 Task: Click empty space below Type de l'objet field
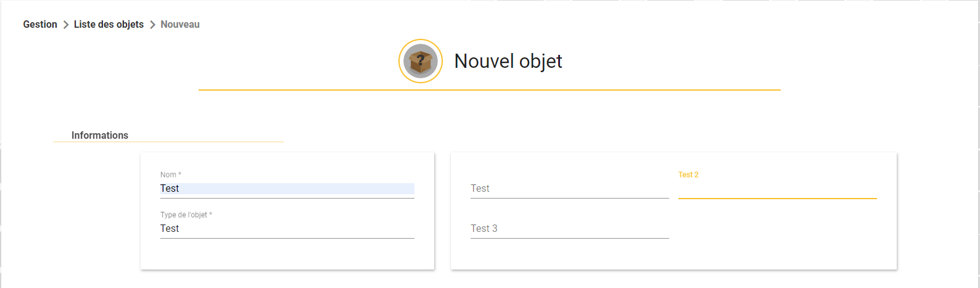coord(287,253)
